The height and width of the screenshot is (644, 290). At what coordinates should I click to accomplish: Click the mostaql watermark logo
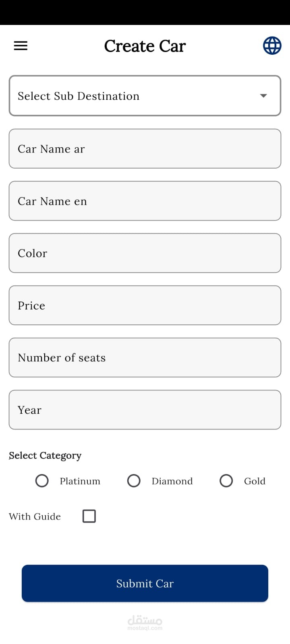click(145, 622)
